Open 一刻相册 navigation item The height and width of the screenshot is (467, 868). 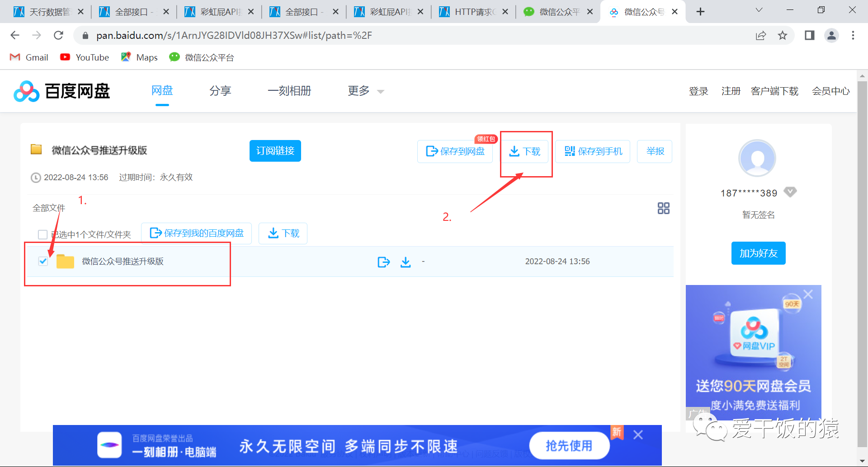click(289, 91)
